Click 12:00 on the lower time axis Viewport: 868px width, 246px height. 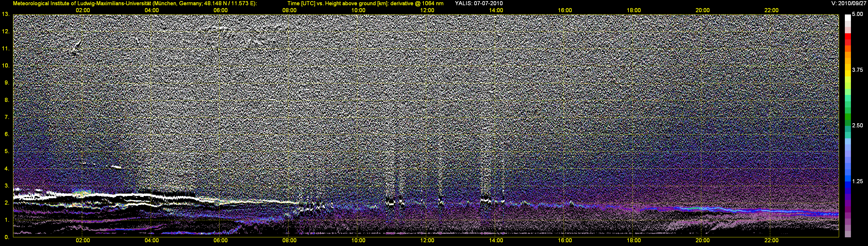click(x=427, y=240)
